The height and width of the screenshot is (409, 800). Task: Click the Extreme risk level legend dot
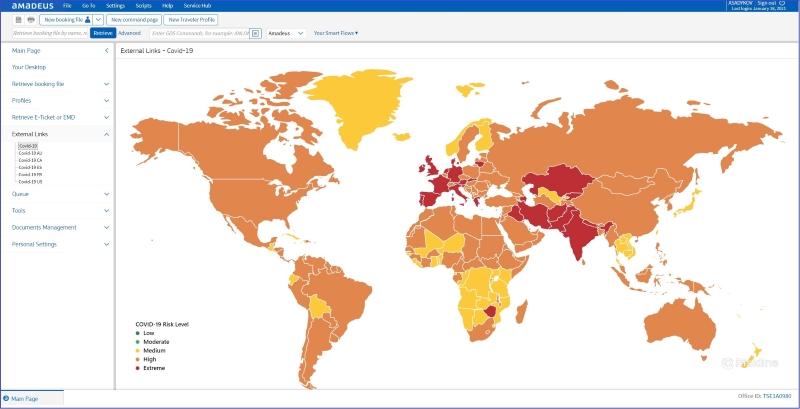coord(137,368)
